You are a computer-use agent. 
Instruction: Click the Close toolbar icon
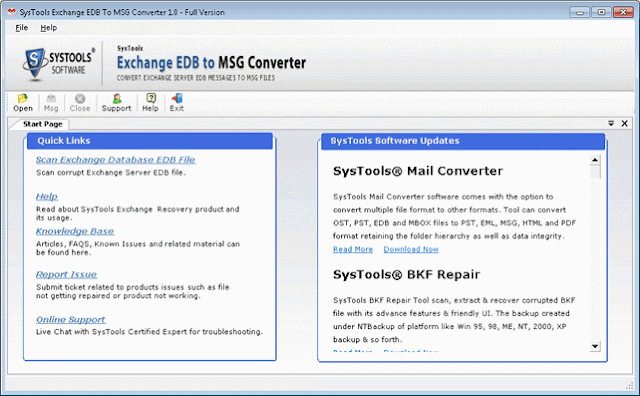80,102
